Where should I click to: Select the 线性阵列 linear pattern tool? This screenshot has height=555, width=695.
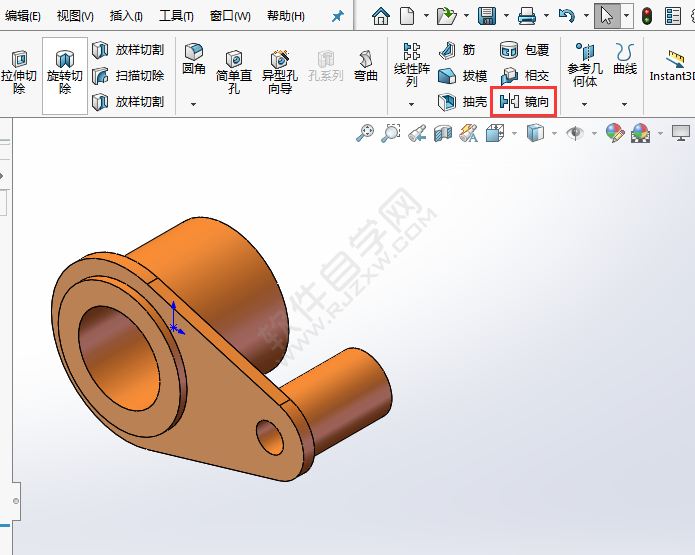(x=412, y=65)
